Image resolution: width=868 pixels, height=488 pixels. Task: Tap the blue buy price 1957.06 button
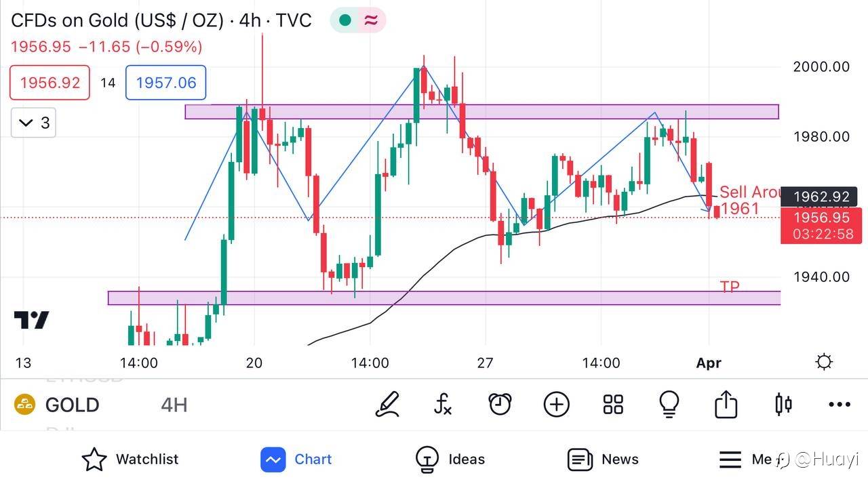click(x=166, y=83)
